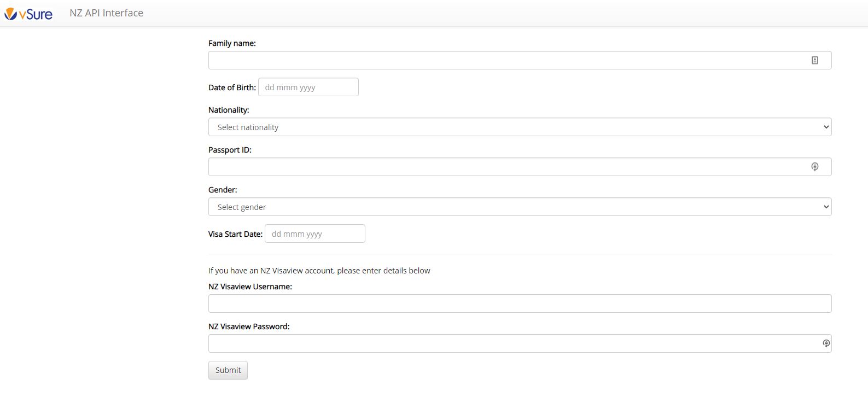
Task: Click the Family name label
Action: 232,43
